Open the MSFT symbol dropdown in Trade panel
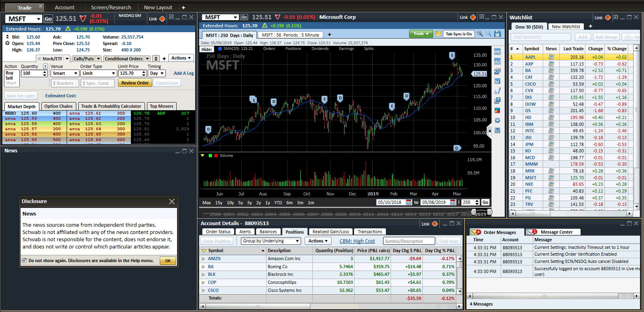644x312 pixels. click(x=39, y=19)
